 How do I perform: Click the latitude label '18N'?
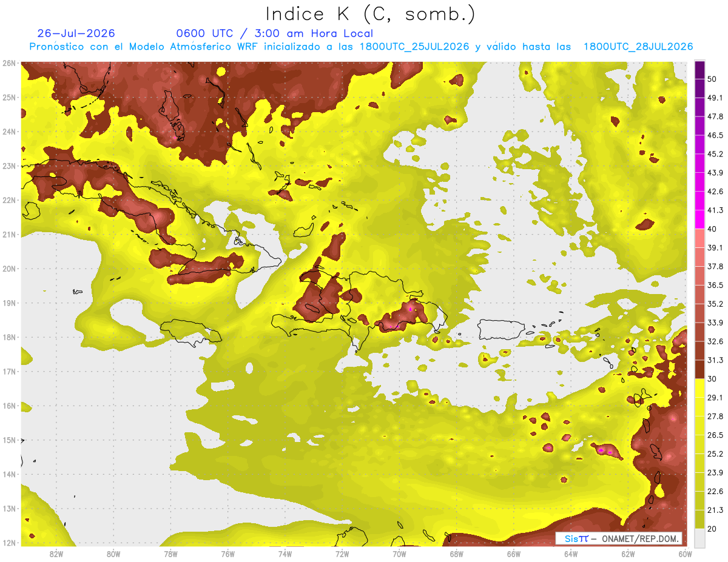point(9,337)
